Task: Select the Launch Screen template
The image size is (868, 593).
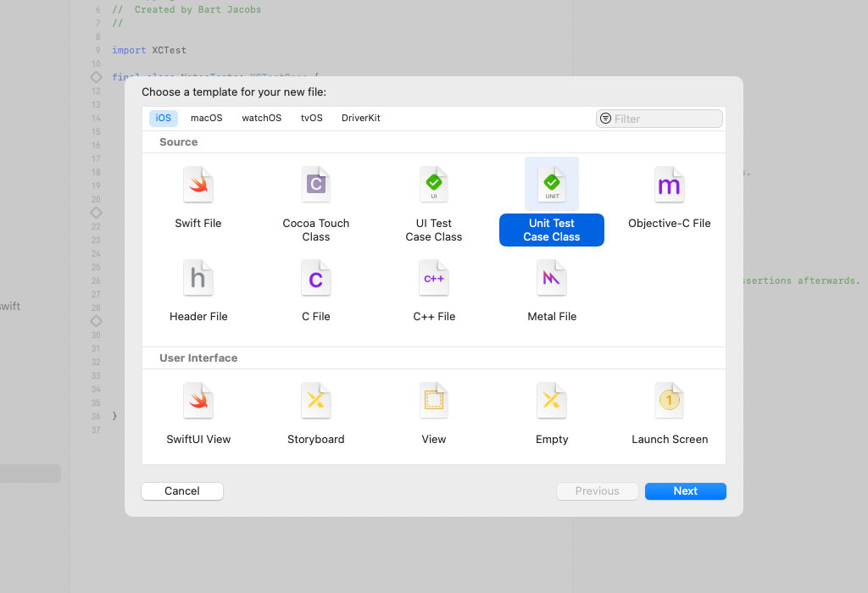Action: tap(669, 401)
